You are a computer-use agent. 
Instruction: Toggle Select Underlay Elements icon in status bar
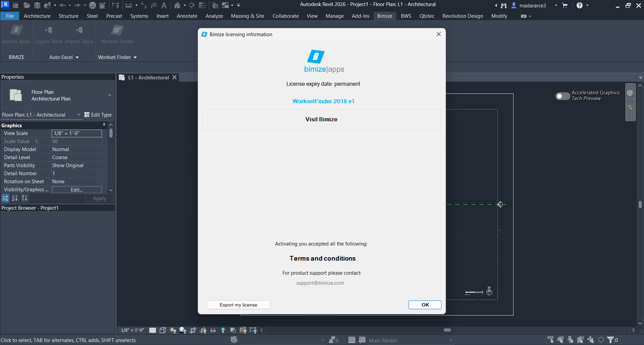point(560,340)
